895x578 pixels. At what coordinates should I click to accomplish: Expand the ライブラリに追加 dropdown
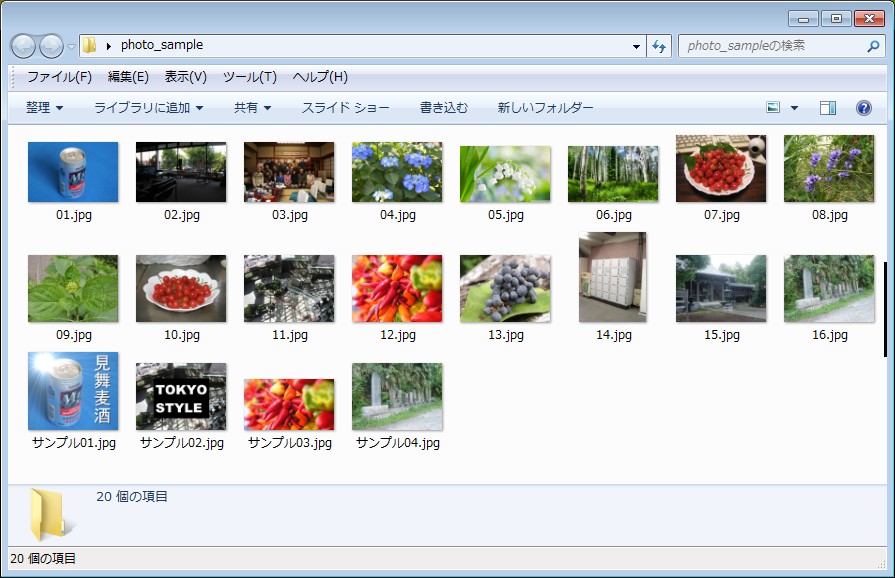coord(148,108)
